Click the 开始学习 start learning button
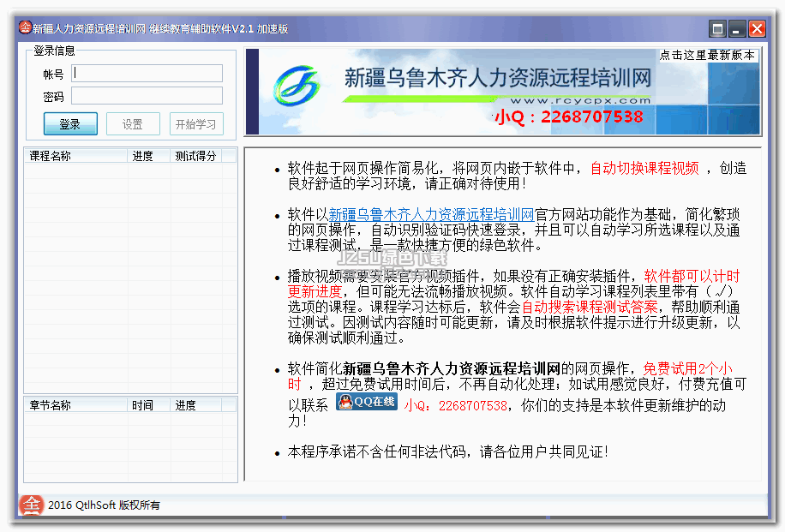785x532 pixels. 196,124
